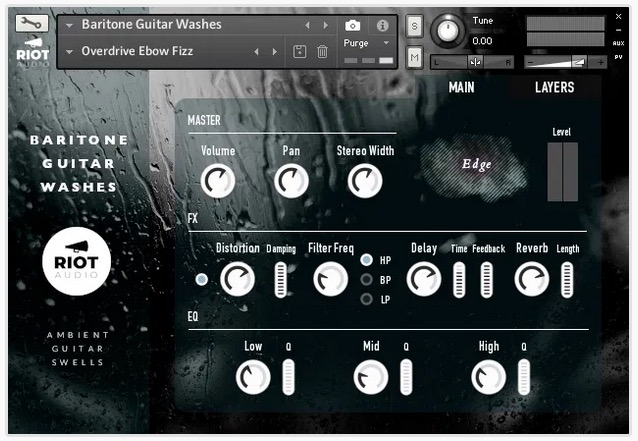Click the Delay Feedback vertical slider
This screenshot has height=441, width=638.
click(487, 279)
